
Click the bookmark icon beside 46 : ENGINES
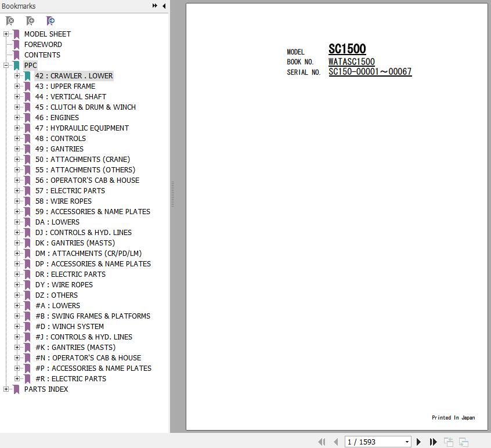[x=27, y=117]
